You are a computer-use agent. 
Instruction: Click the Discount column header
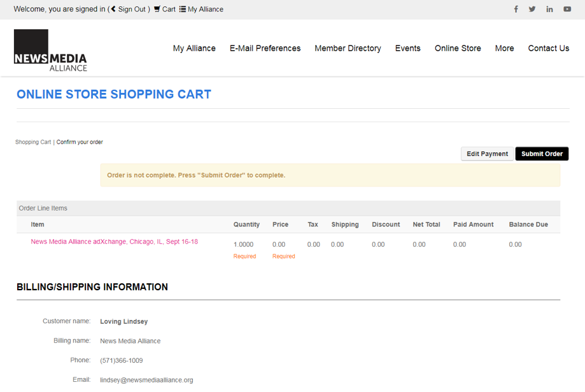tap(386, 225)
